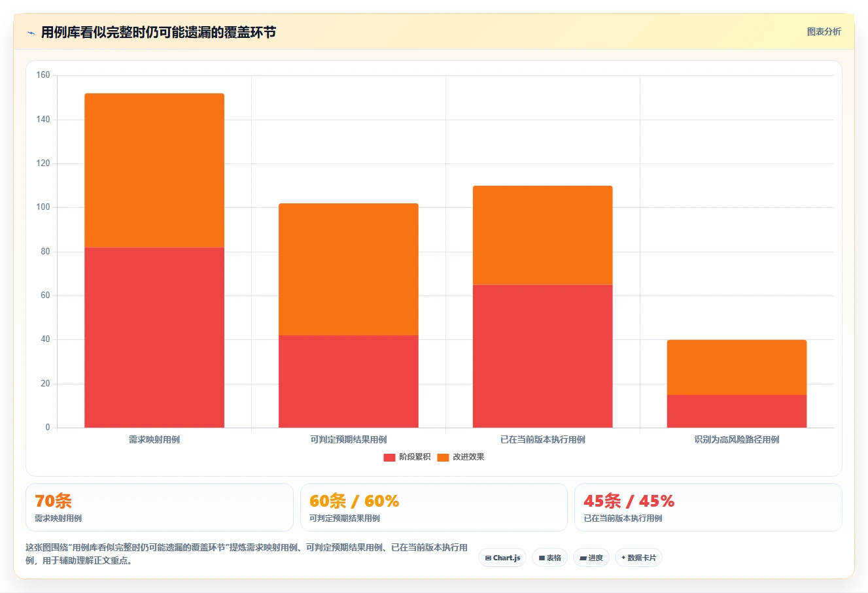This screenshot has height=593, width=868.
Task: Click the orange 改进效果 legend swatch
Action: pos(443,457)
